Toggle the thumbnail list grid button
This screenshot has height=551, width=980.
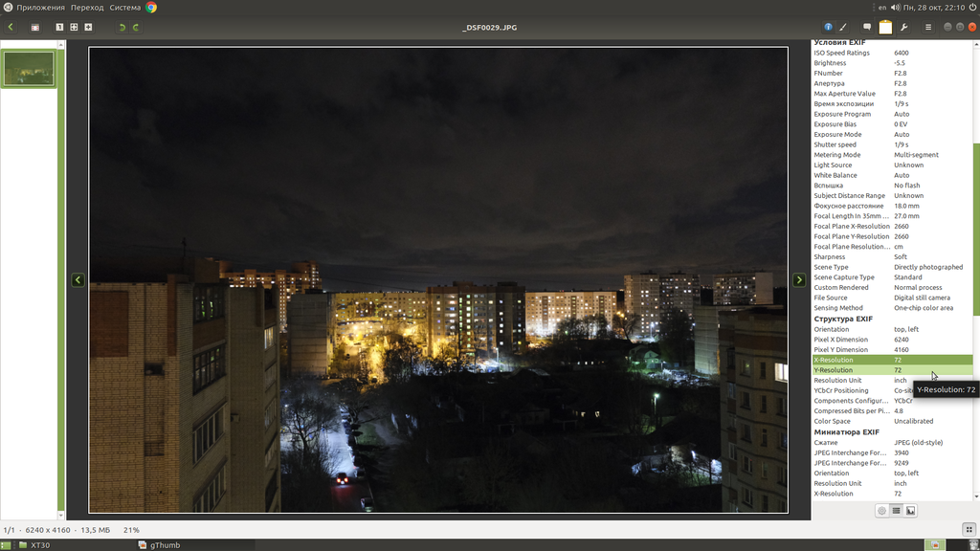969,529
